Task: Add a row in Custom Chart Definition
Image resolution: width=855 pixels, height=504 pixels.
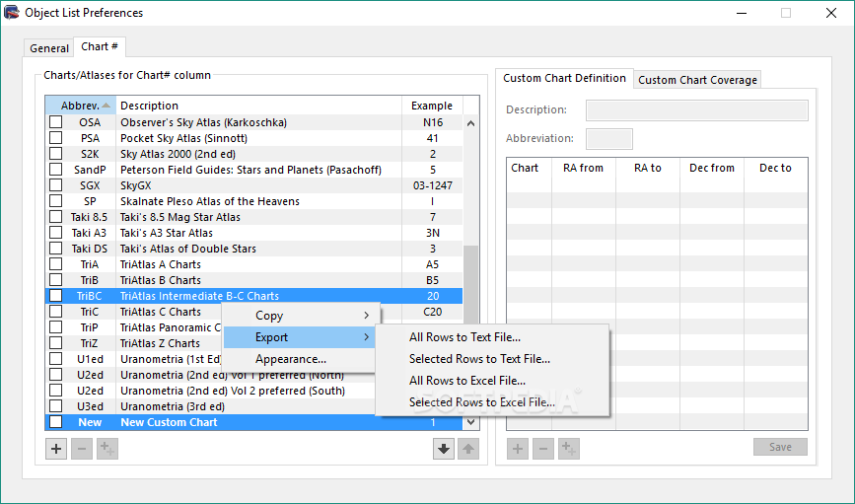Action: pyautogui.click(x=518, y=449)
